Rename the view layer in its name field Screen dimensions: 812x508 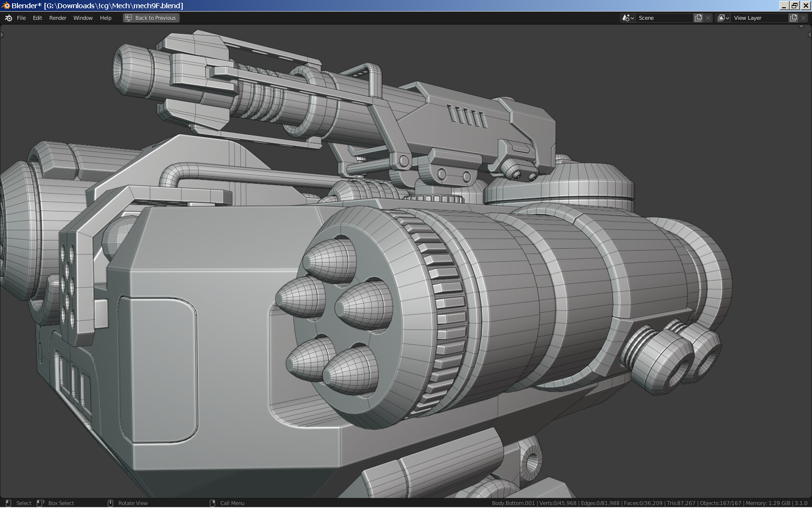click(x=759, y=18)
